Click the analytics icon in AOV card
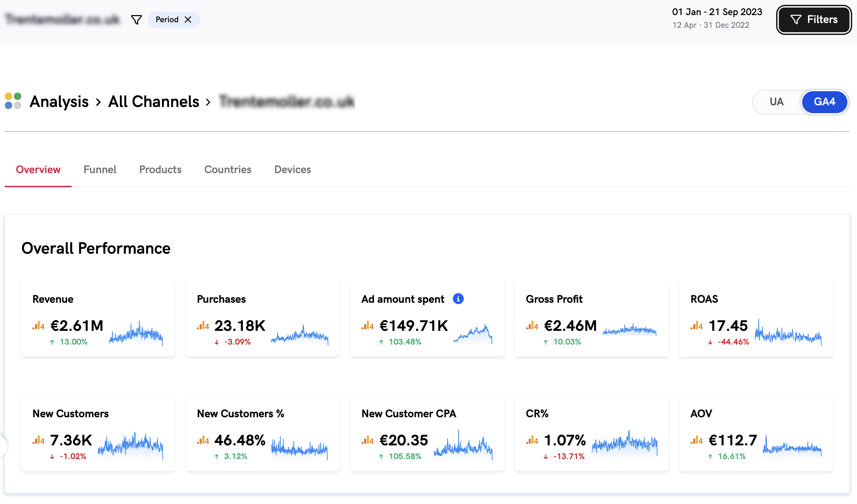The height and width of the screenshot is (504, 857). pos(697,440)
